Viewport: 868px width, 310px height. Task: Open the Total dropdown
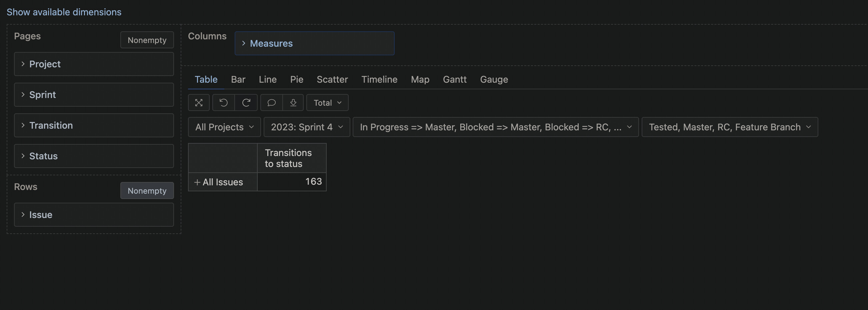click(x=327, y=102)
